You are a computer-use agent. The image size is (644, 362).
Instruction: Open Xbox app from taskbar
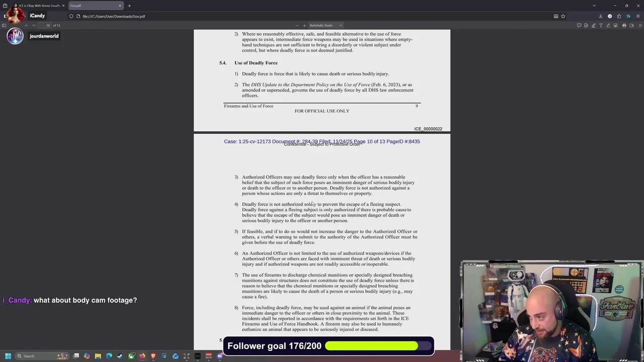[131, 356]
